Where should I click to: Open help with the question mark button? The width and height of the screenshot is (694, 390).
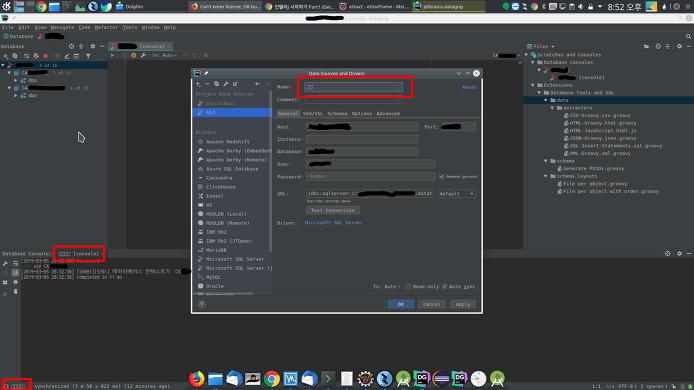(x=202, y=304)
